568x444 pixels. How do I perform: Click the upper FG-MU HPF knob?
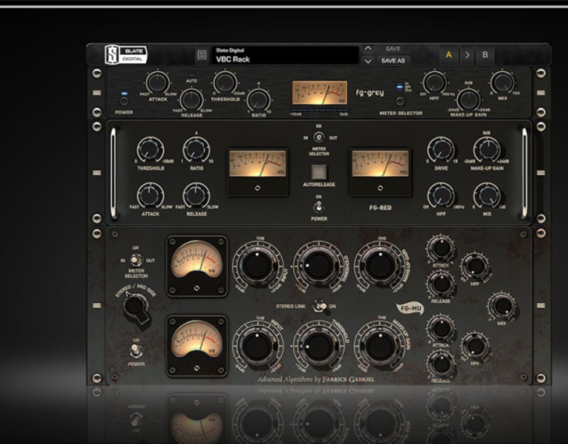475,267
